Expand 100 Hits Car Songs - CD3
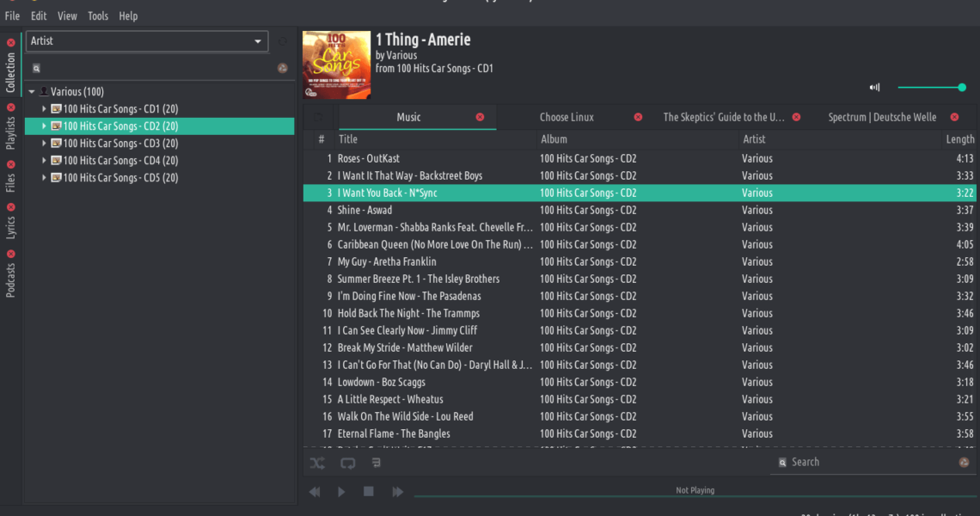 coord(45,144)
